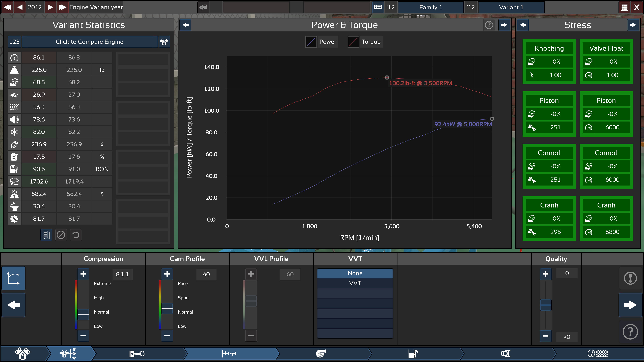Click the peak torque marker on graph
This screenshot has width=644, height=362.
[387, 77]
